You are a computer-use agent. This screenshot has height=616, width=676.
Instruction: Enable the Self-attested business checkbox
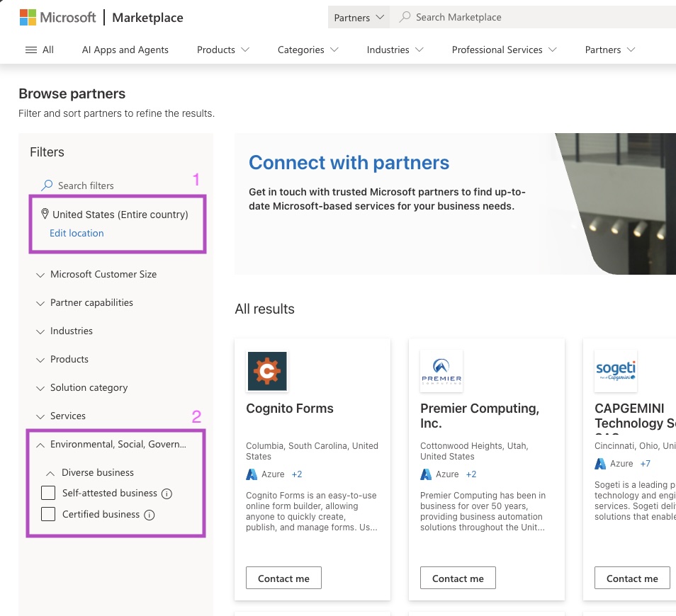(x=48, y=493)
